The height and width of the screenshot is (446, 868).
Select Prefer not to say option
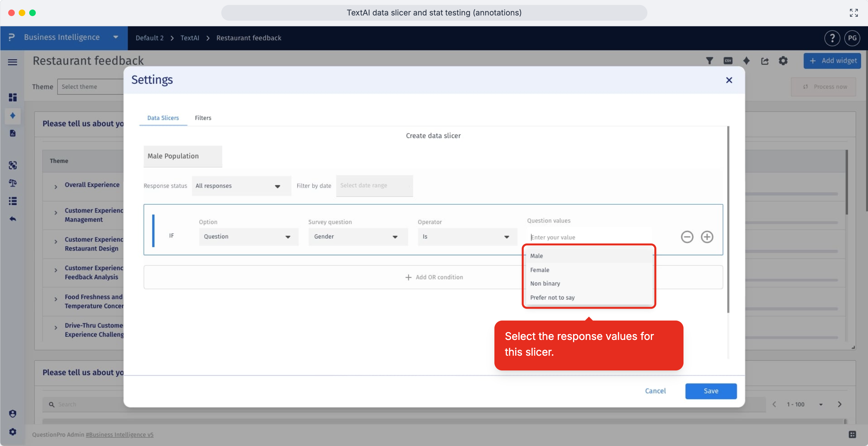tap(589, 297)
